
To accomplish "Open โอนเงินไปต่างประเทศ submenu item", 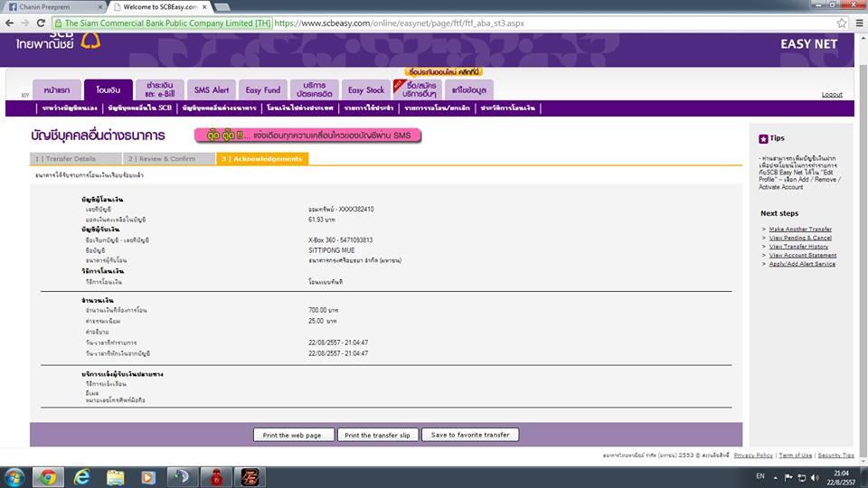I will pyautogui.click(x=300, y=108).
